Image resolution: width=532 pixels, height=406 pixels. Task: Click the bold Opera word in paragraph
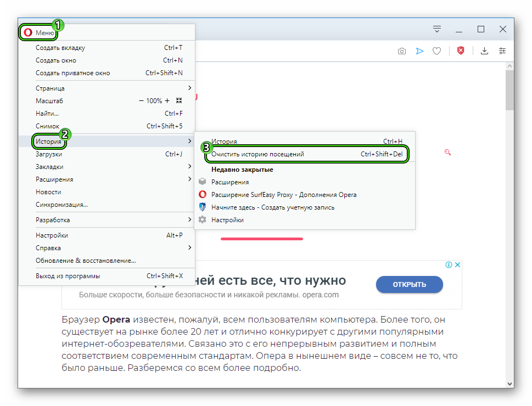pyautogui.click(x=116, y=319)
